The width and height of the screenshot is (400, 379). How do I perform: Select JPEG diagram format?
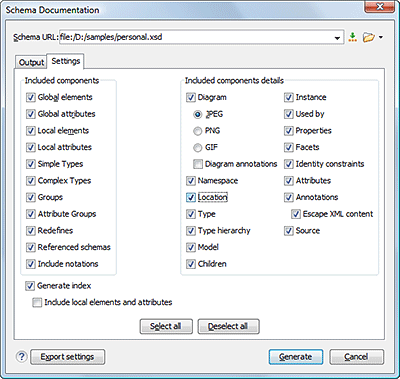click(198, 114)
